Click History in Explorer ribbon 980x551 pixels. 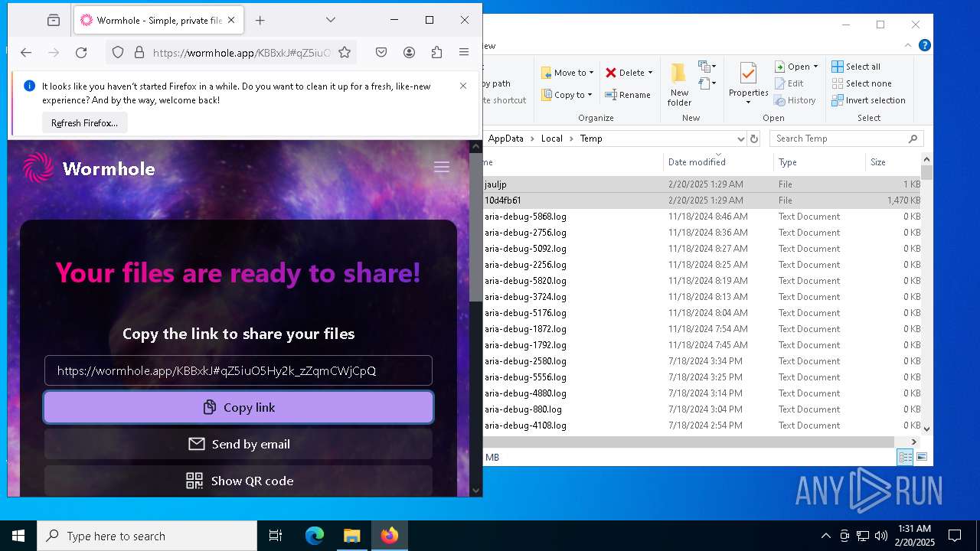click(795, 100)
